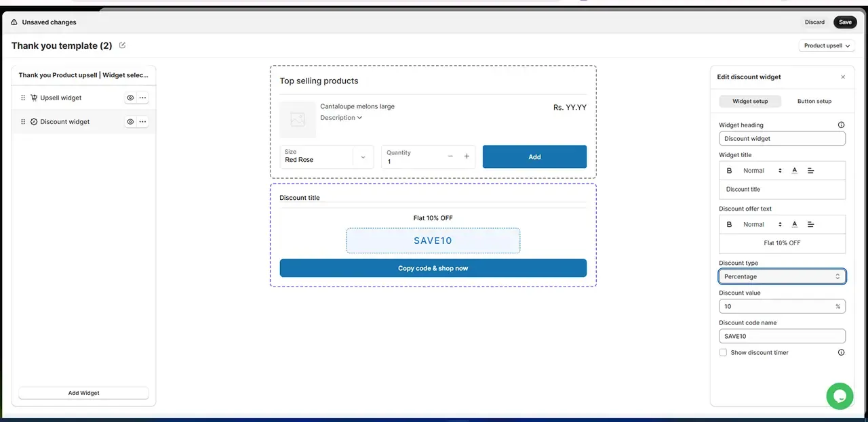Open Normal style dropdown in Discount offer text
The width and height of the screenshot is (868, 422).
762,225
